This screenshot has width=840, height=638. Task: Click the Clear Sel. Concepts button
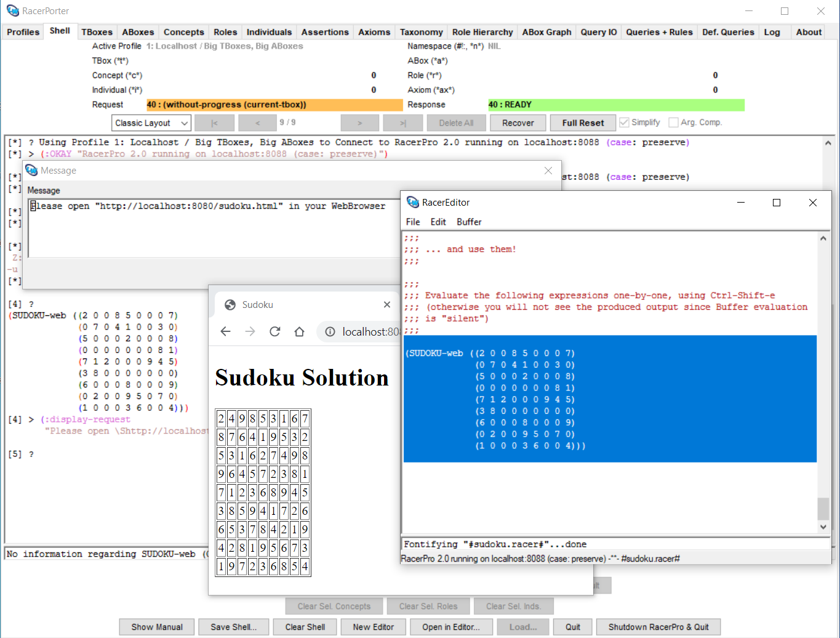334,606
